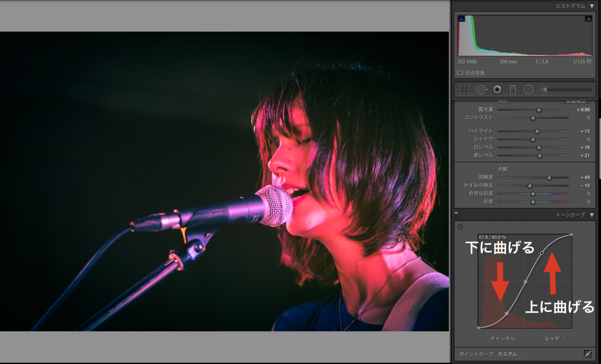
Task: Click the ハイライト slider handle
Action: click(537, 131)
